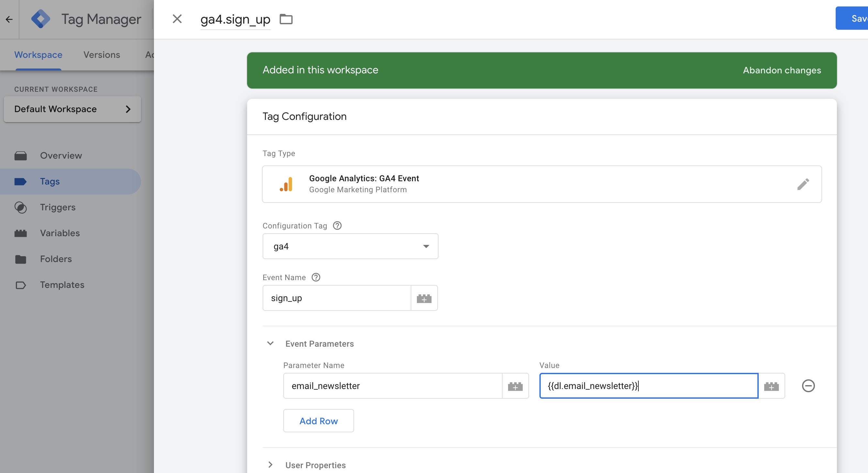868x473 pixels.
Task: Open the Default Workspace selector
Action: [x=72, y=109]
